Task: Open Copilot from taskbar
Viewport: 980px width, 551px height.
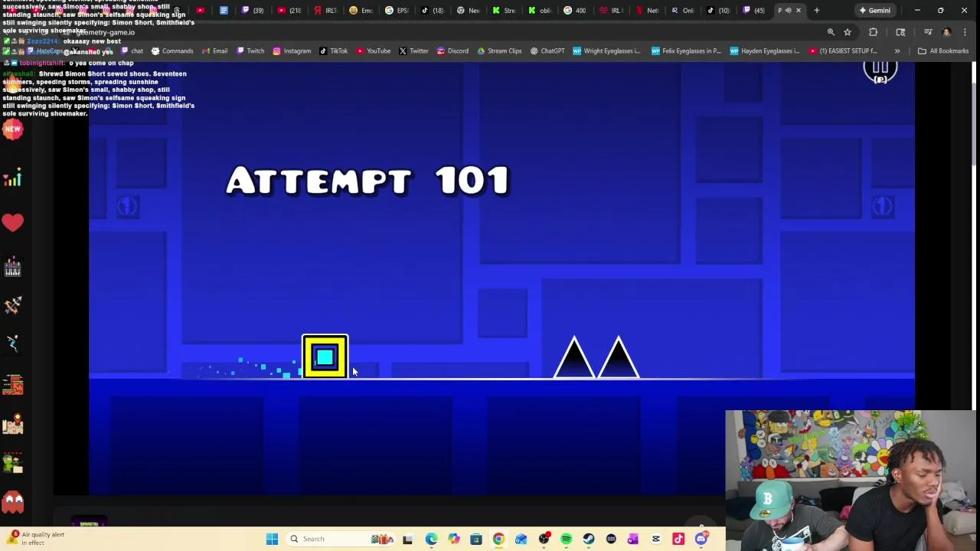Action: 454,539
